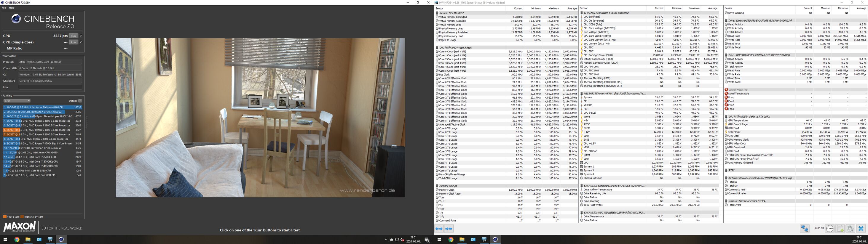Open Cinebench Help menu

(12, 7)
